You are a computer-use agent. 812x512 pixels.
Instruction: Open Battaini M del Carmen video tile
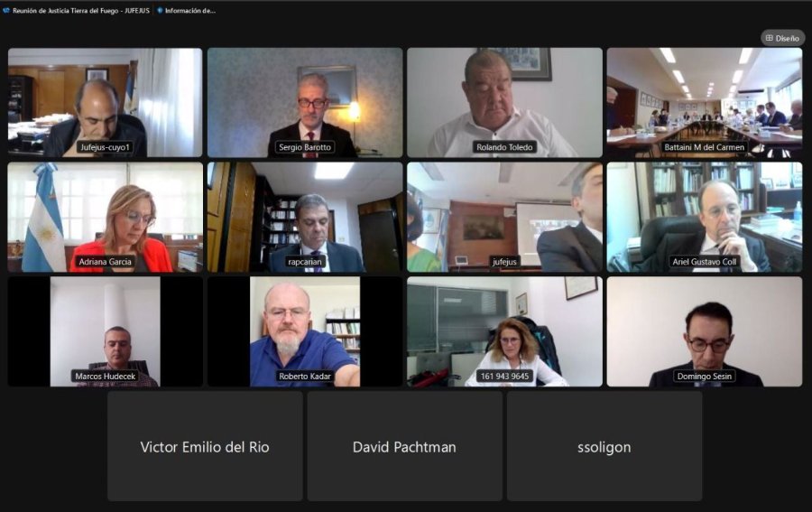click(705, 103)
